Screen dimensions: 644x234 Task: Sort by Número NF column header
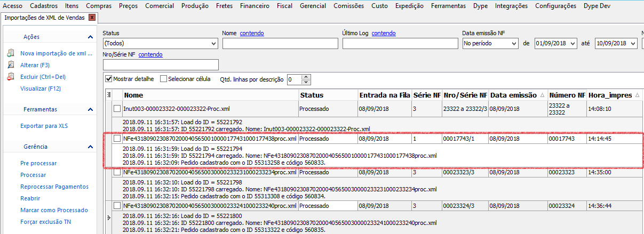click(x=567, y=95)
